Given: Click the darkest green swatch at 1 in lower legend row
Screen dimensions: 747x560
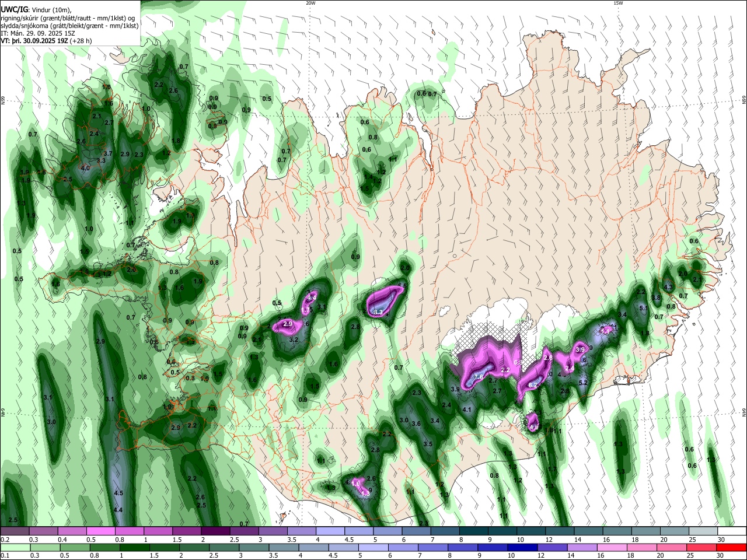Looking at the screenshot, I should (134, 548).
